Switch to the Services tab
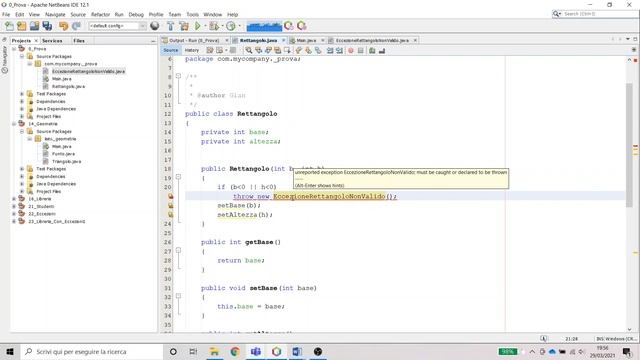The height and width of the screenshot is (360, 640). point(52,41)
